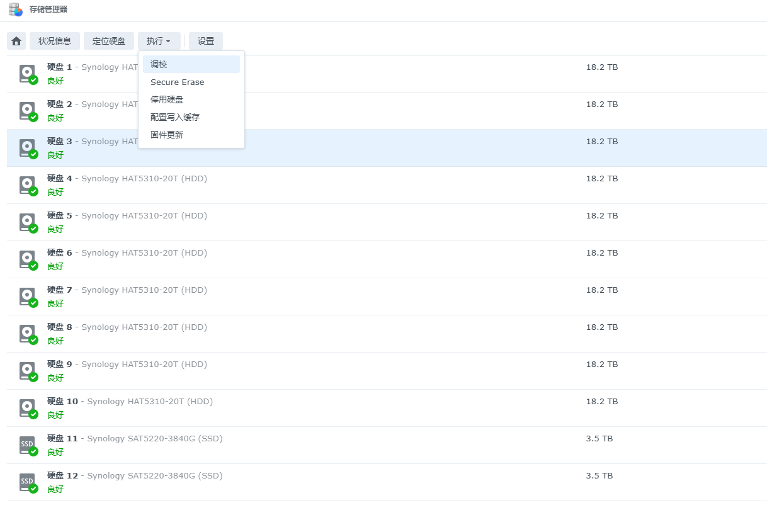Screen dimensions: 767x532
Task: Click the 定位硬盘 button
Action: 109,41
